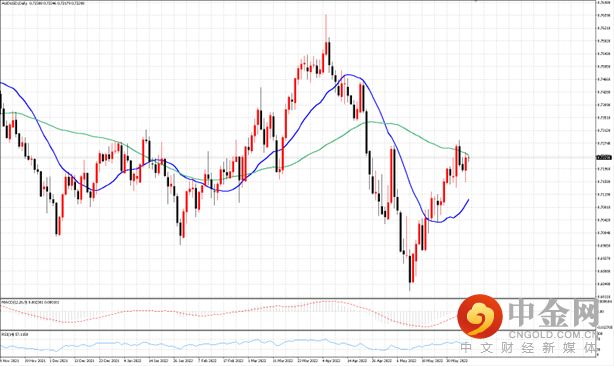Click the "30 May 2022" date label
The height and width of the screenshot is (366, 614).
click(x=457, y=361)
